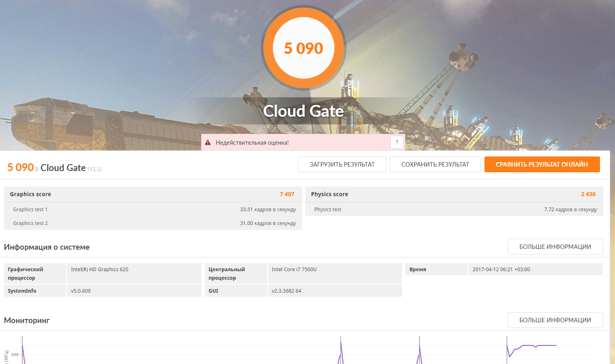Click the 2000 axis tick label
Viewport: 615px width, 364px height.
point(15,355)
